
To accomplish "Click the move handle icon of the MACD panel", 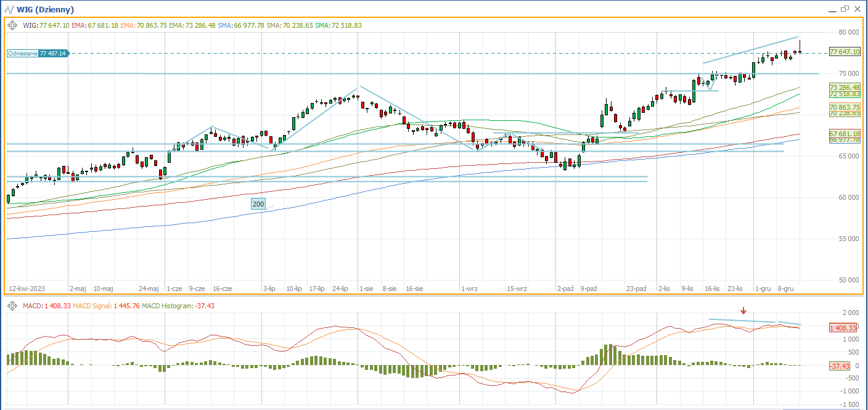I will point(13,306).
